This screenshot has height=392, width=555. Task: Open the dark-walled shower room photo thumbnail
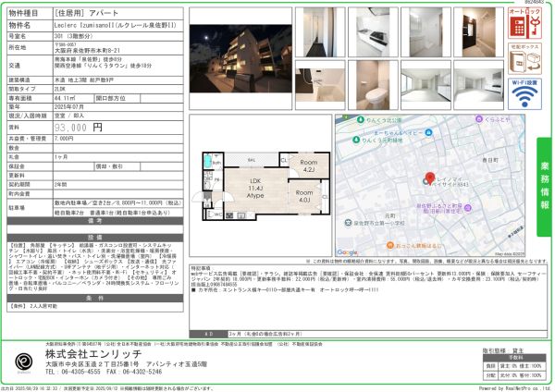[x=478, y=31]
